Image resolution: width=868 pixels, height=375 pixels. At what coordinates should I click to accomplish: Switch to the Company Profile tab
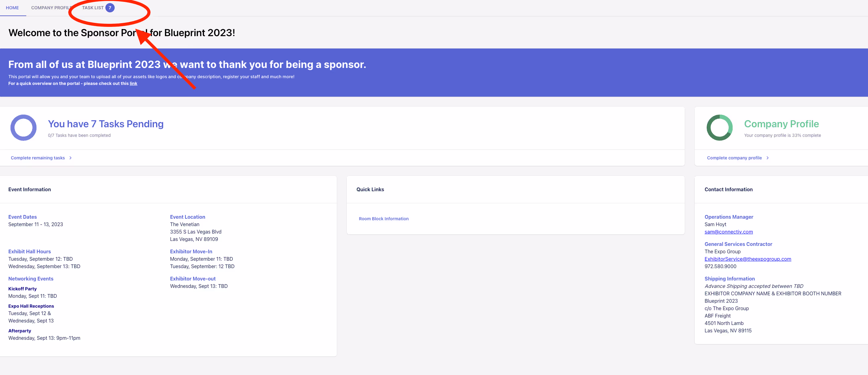tap(51, 8)
